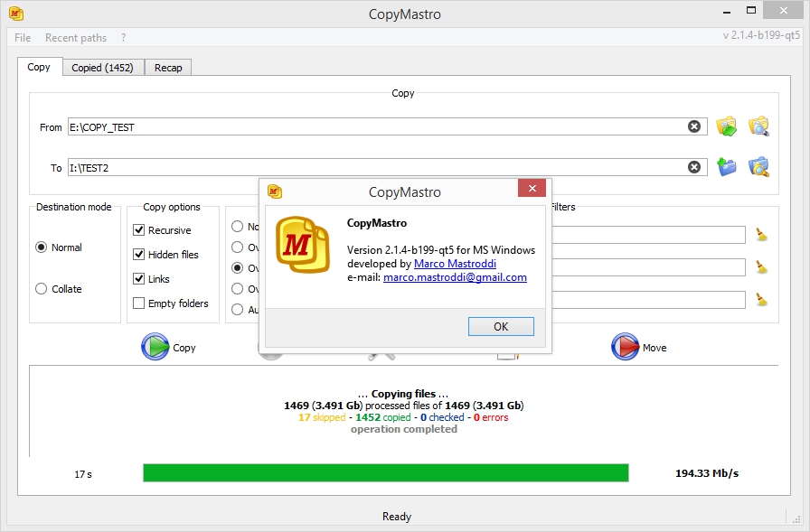The height and width of the screenshot is (532, 810).
Task: Select the Collate destination mode
Action: tap(42, 289)
